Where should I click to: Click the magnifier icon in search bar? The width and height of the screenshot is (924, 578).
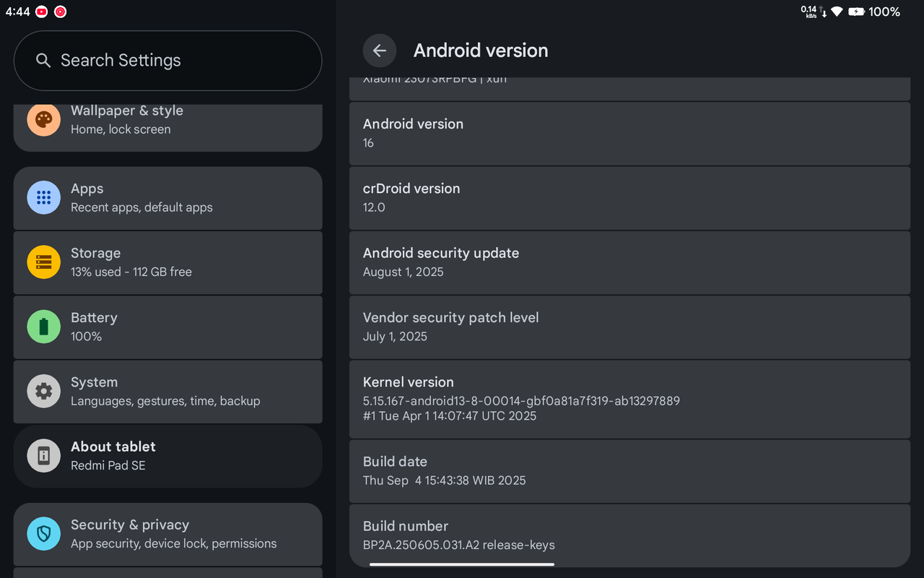[x=43, y=61]
